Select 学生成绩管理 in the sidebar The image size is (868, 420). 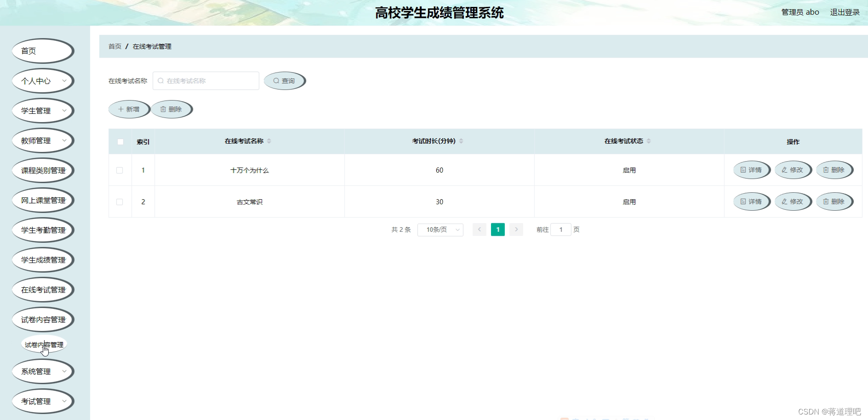43,260
